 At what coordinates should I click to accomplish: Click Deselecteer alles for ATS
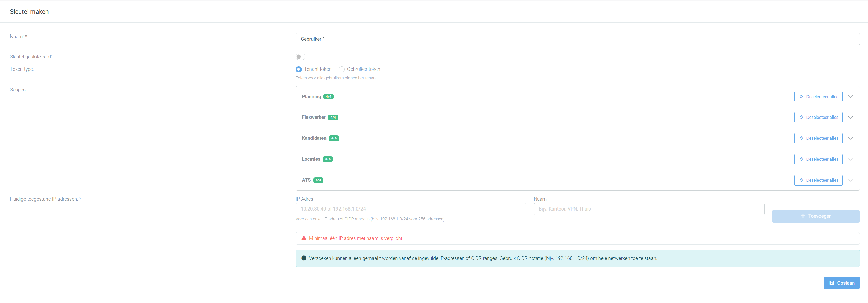coord(818,180)
